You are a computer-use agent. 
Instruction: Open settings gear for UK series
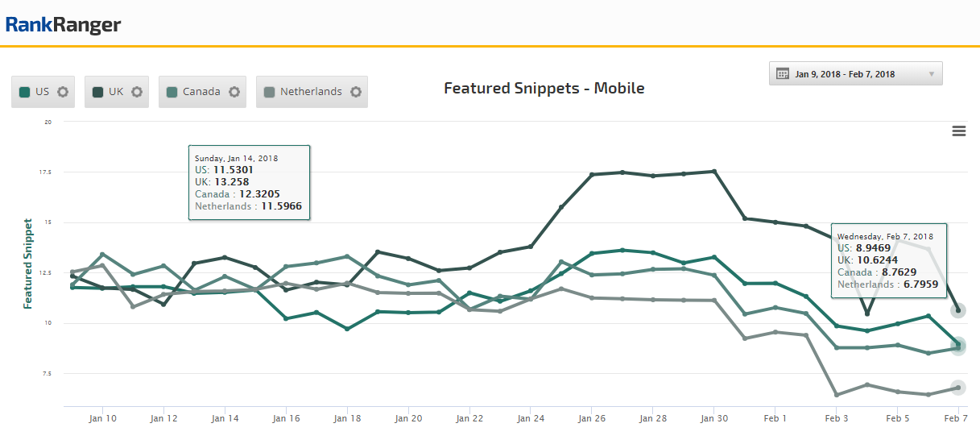pyautogui.click(x=137, y=92)
